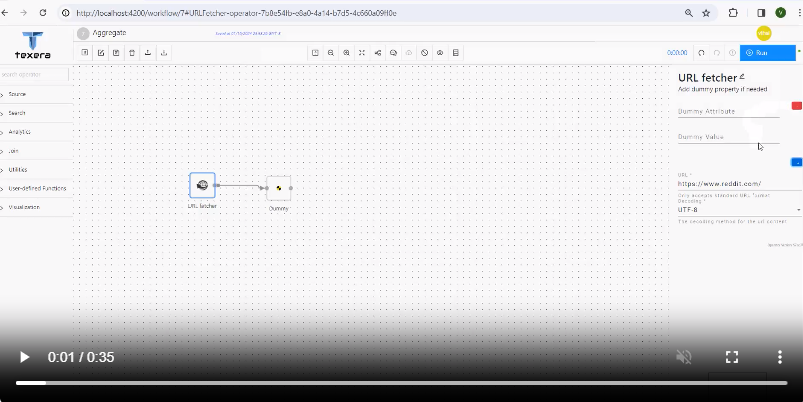
Task: Click the list document icon ending center toolbar
Action: (456, 53)
